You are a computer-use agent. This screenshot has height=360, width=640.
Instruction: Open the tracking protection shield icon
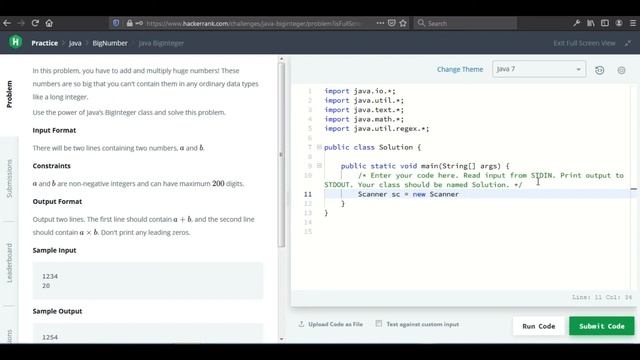coord(116,23)
